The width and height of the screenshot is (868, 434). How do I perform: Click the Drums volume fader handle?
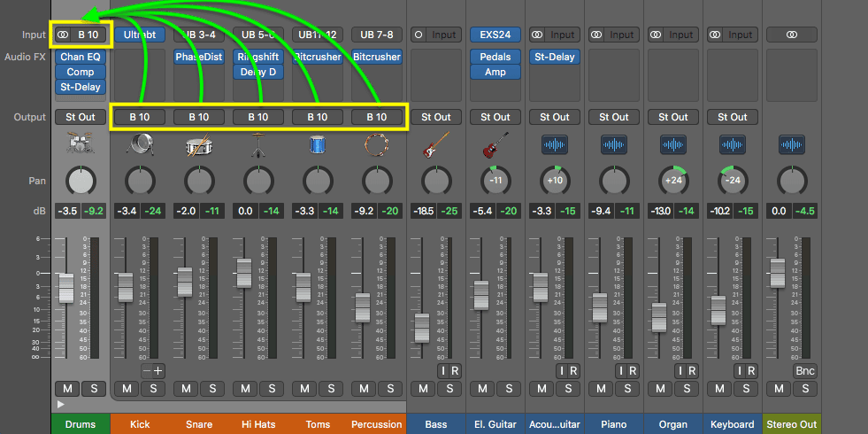coord(66,288)
